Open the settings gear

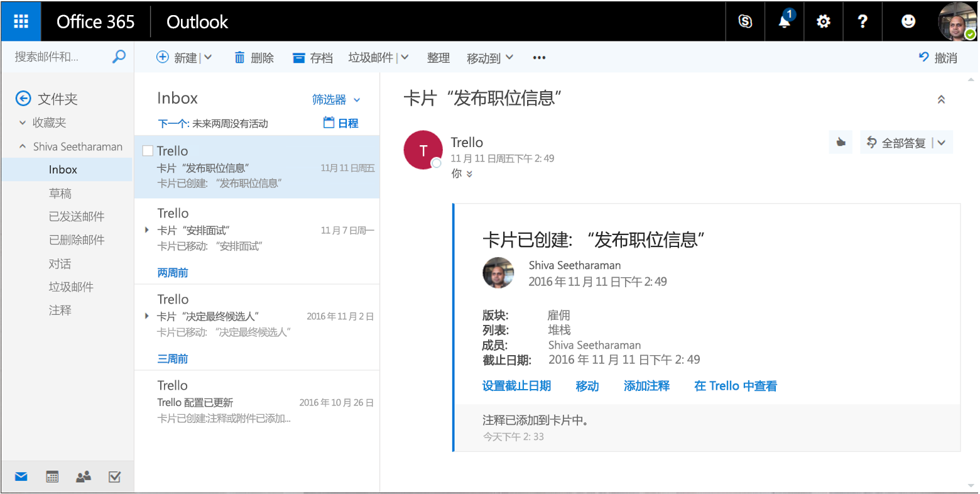(x=823, y=21)
